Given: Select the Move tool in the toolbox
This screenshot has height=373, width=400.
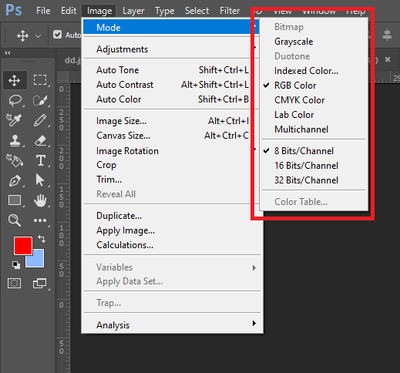Looking at the screenshot, I should pyautogui.click(x=15, y=80).
